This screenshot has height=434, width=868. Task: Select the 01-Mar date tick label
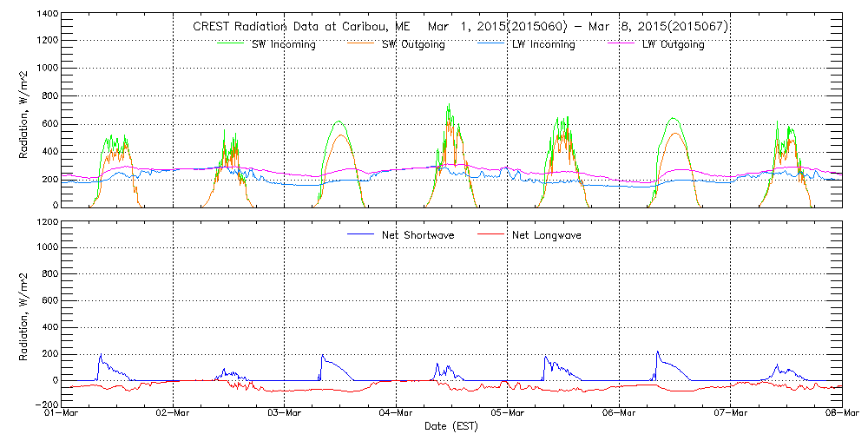(x=62, y=414)
